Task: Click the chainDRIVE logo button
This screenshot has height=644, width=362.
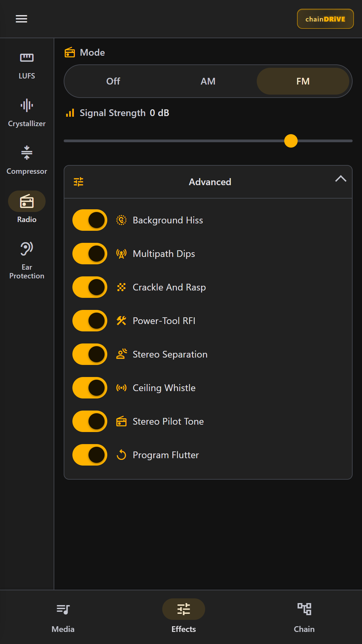Action: point(325,19)
